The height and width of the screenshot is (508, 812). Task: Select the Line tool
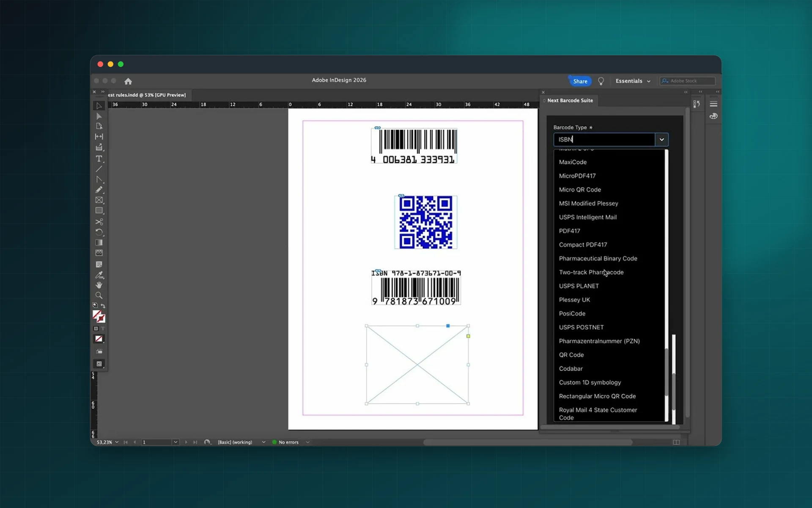coord(99,169)
